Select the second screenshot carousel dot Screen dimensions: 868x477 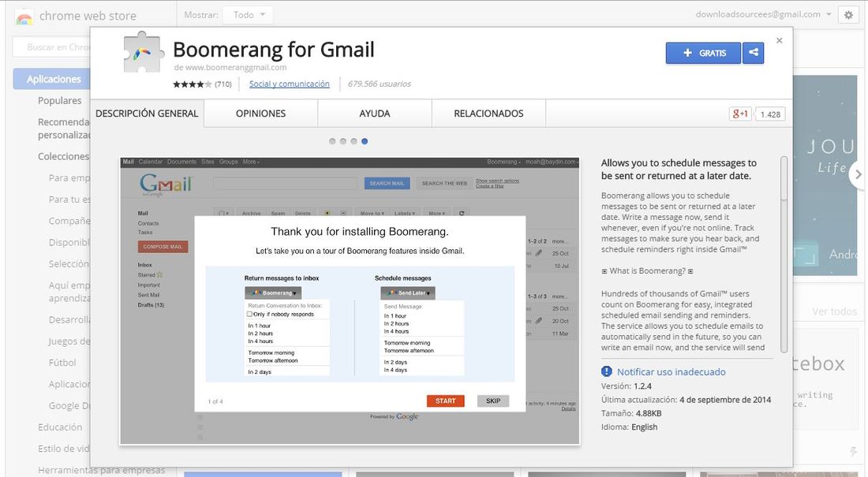tap(343, 141)
